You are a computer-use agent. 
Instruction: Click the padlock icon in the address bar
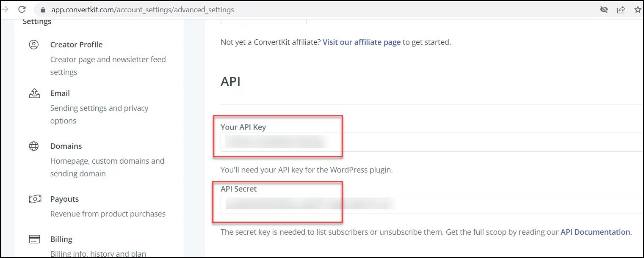[43, 9]
